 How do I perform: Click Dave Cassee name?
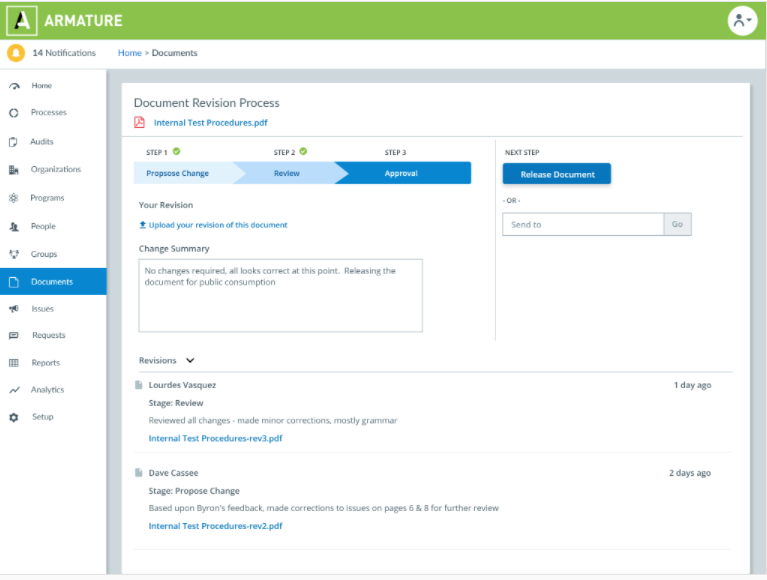(x=173, y=473)
